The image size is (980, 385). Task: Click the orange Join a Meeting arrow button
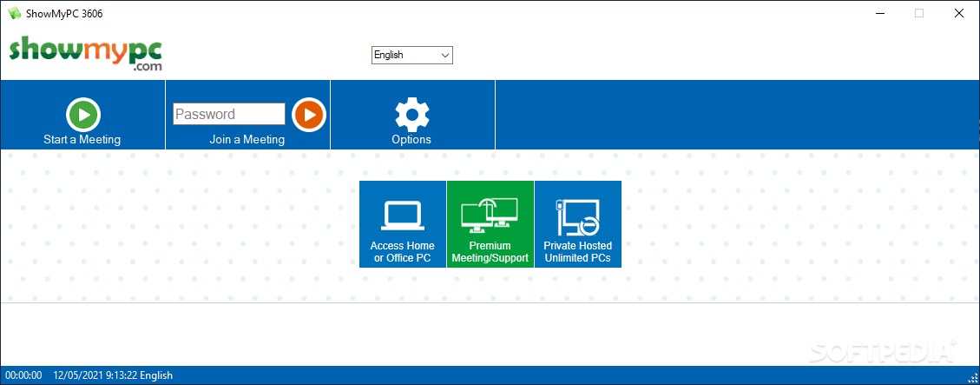coord(309,115)
